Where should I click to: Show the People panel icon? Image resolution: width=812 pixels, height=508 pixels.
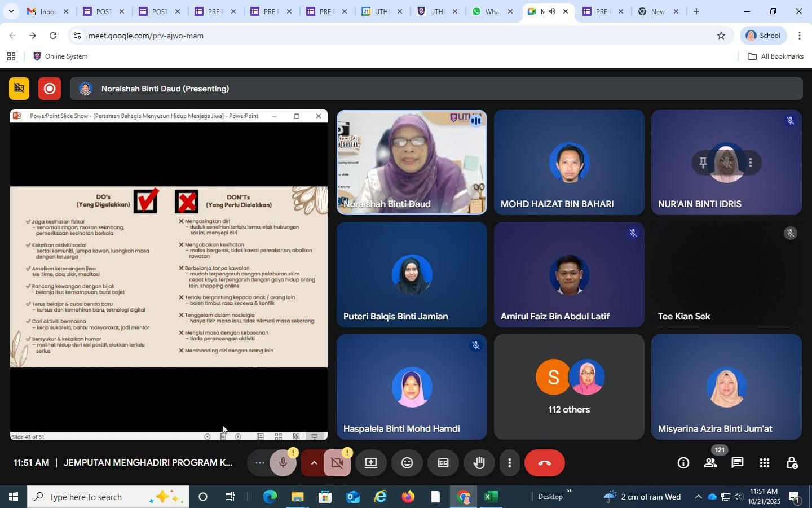710,463
